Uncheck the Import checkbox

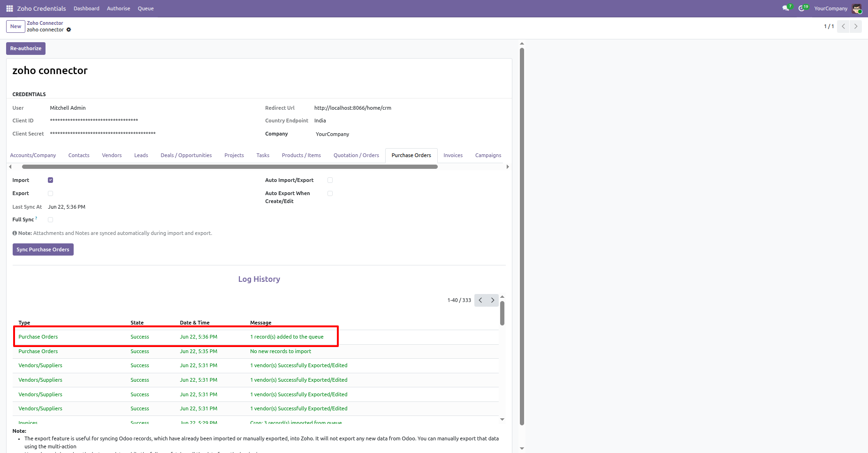pos(51,180)
